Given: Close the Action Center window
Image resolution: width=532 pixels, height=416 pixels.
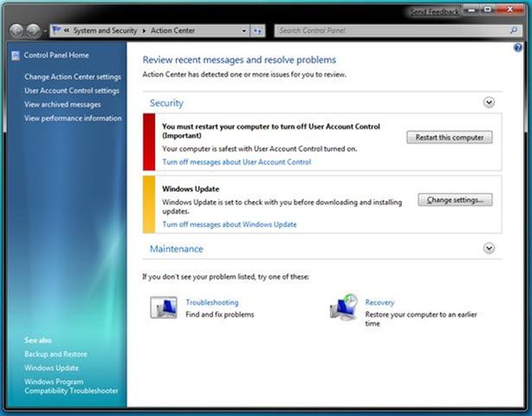Looking at the screenshot, I should [510, 10].
